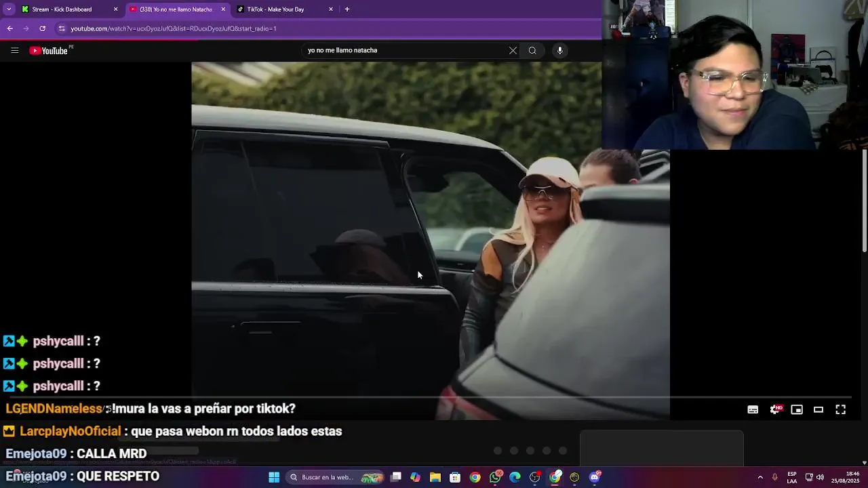
Task: Open video player settings gear
Action: [775, 409]
